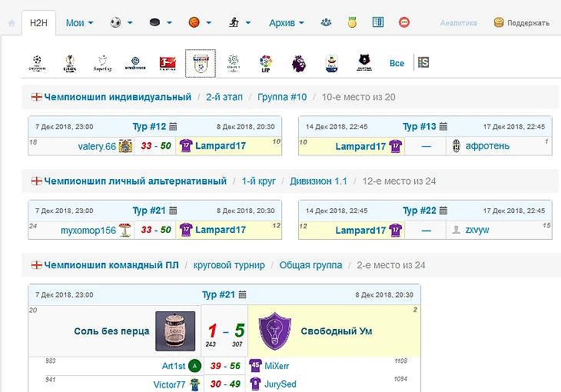Click the red chat bubble icon
The height and width of the screenshot is (392, 561).
click(x=404, y=22)
